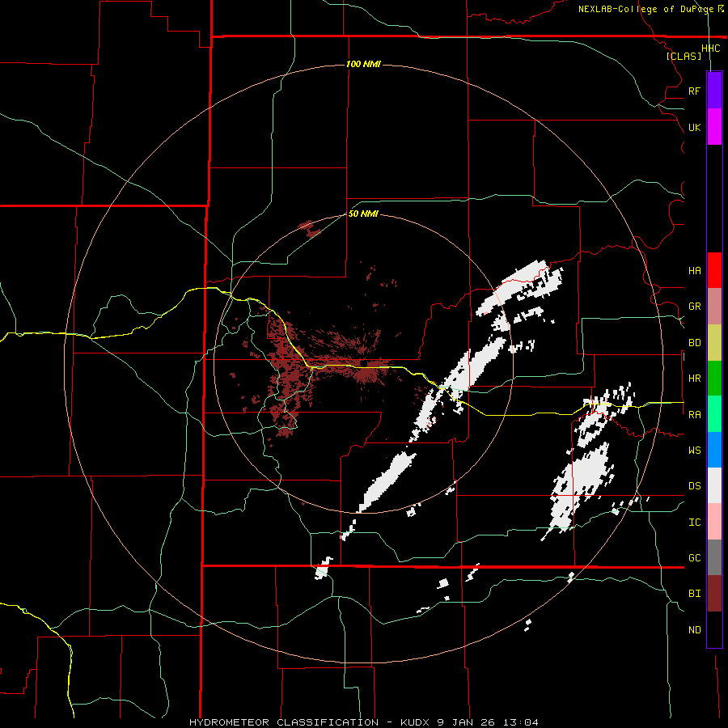The width and height of the screenshot is (728, 728).
Task: Click the IC pink legend swatch
Action: click(x=714, y=522)
